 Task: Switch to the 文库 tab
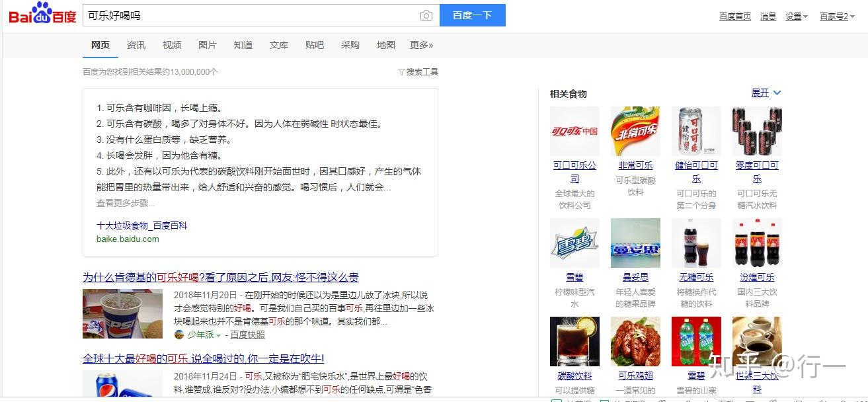click(279, 45)
